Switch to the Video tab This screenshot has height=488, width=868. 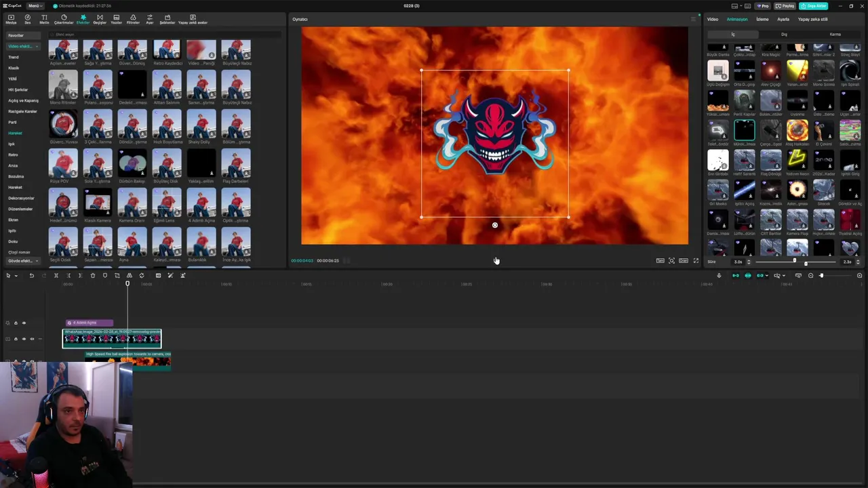[713, 19]
